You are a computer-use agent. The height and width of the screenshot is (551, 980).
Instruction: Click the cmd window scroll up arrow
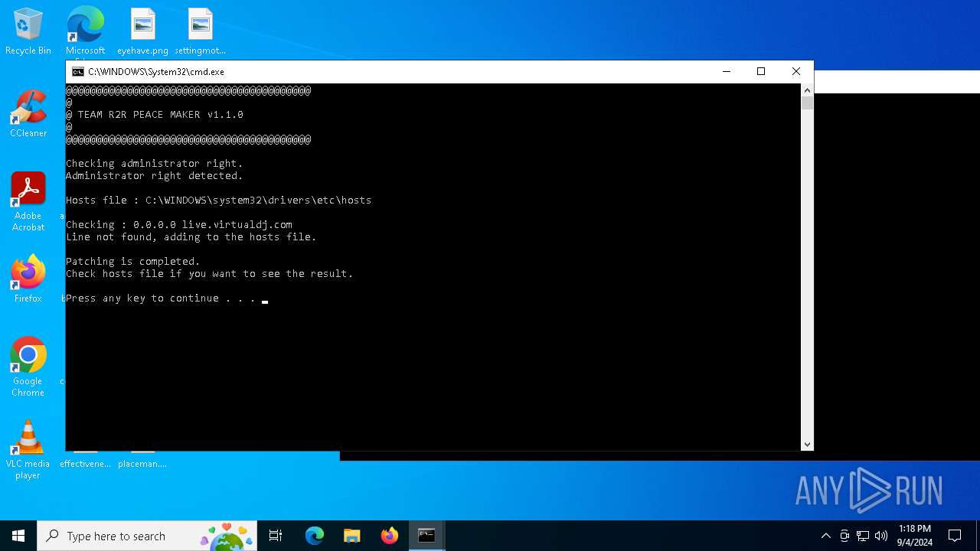(807, 90)
